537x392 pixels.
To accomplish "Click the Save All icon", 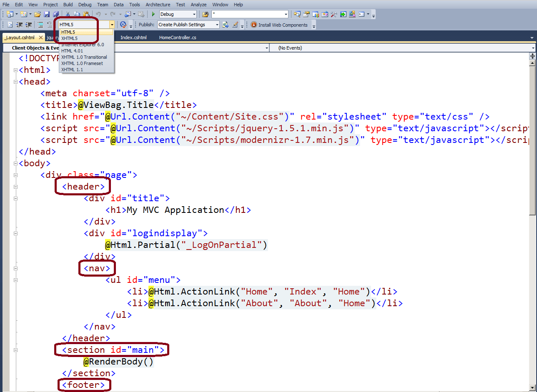I will (55, 14).
